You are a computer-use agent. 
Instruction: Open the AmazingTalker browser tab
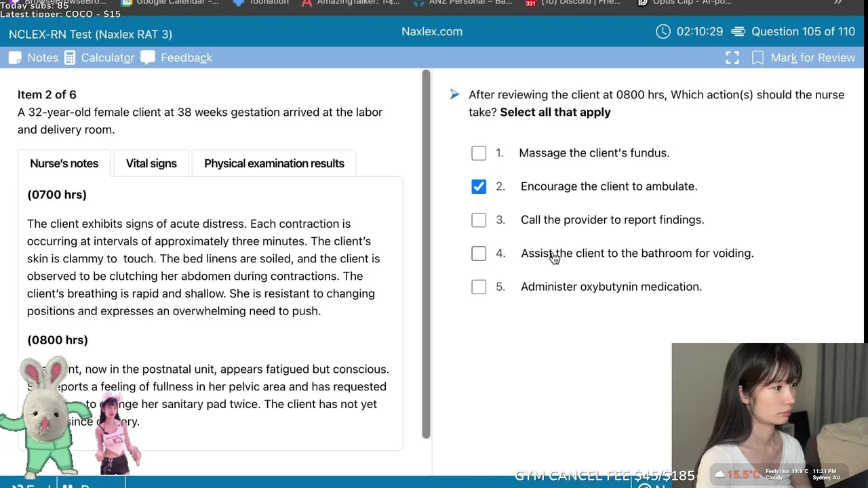[x=351, y=3]
